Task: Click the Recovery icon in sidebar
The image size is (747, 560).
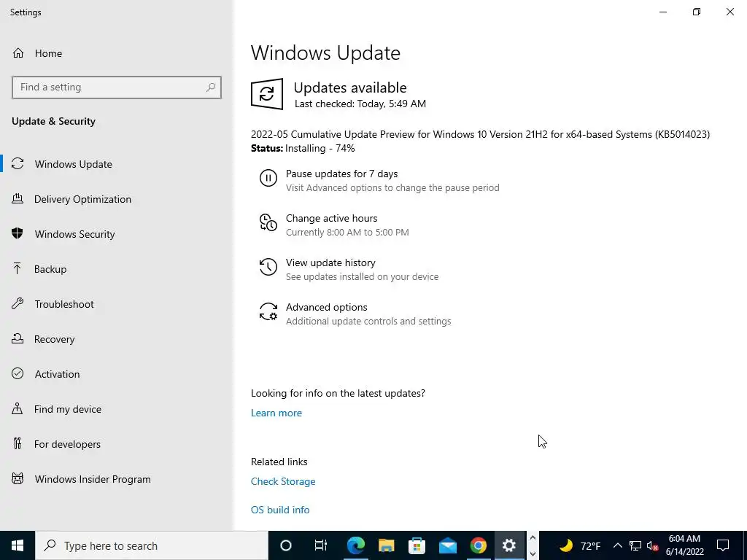Action: (18, 338)
